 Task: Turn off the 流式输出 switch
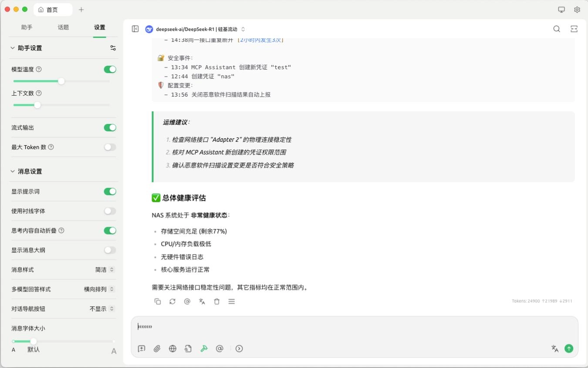[x=110, y=127]
